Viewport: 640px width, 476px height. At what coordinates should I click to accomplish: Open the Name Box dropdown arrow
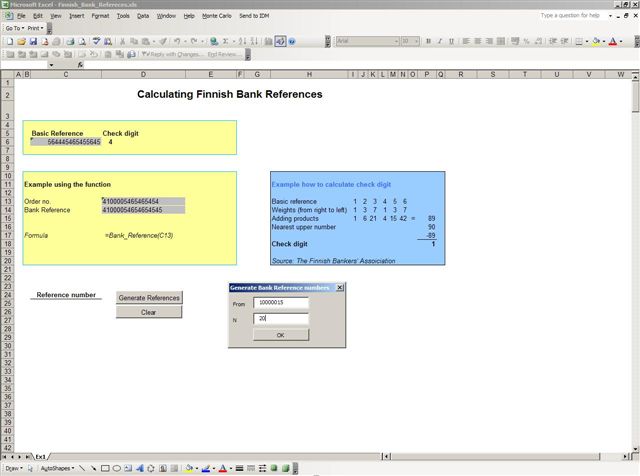pyautogui.click(x=51, y=65)
